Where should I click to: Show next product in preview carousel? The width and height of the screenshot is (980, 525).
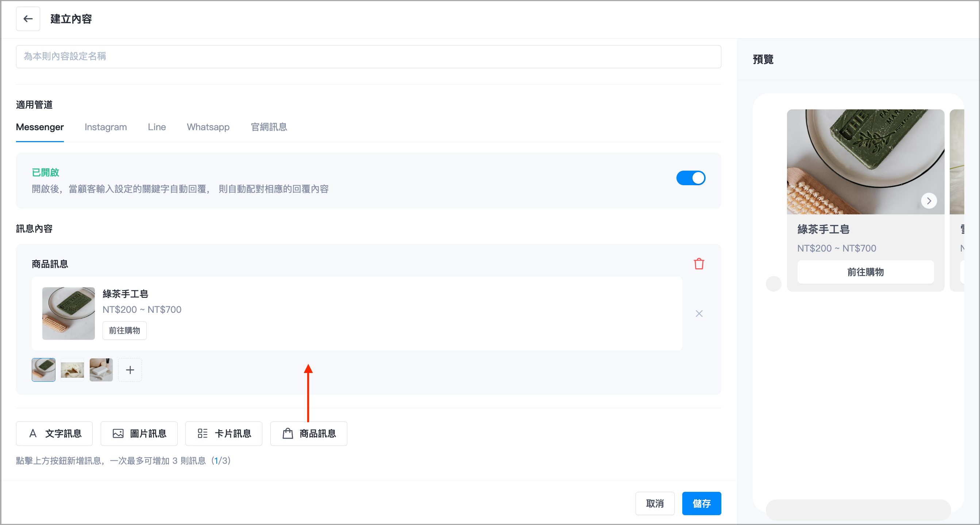[929, 201]
